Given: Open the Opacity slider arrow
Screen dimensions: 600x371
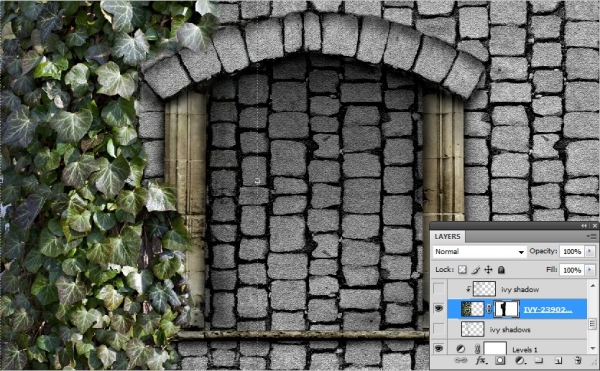Looking at the screenshot, I should pos(590,251).
